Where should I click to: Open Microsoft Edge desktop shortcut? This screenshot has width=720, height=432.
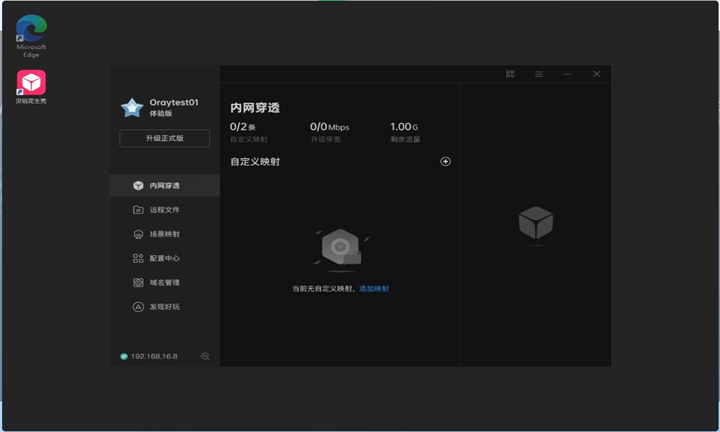click(31, 36)
